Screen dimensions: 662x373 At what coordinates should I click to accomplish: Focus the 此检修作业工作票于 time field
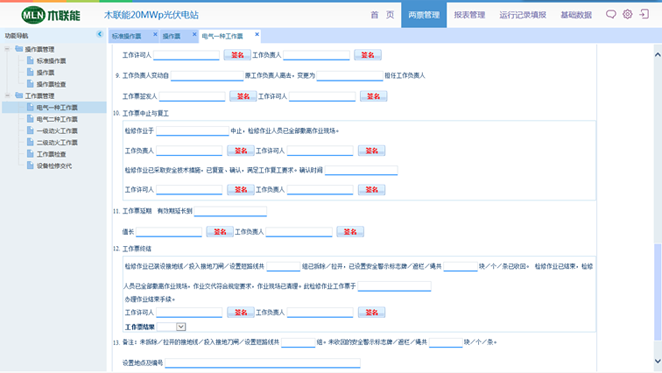394,286
